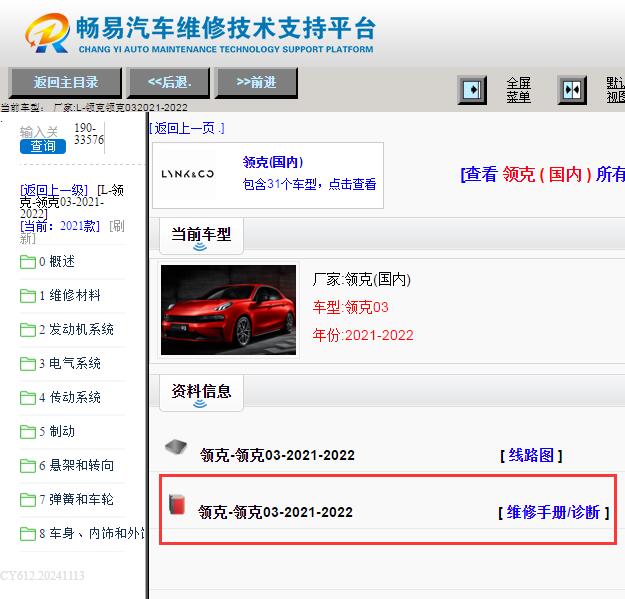Viewport: 625px width, 599px height.
Task: Click the 年份:2021-2022 text
Action: (x=363, y=335)
